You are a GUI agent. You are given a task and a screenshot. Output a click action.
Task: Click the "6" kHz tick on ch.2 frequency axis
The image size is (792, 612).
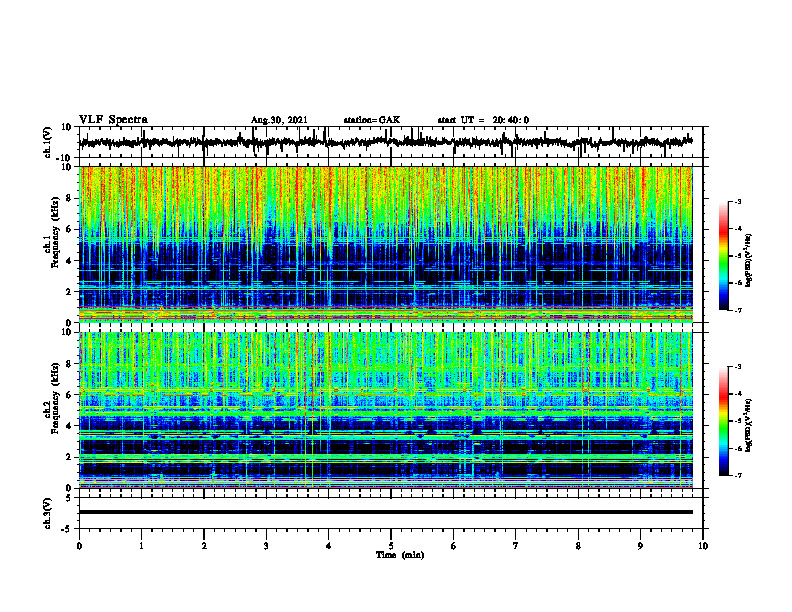70,395
